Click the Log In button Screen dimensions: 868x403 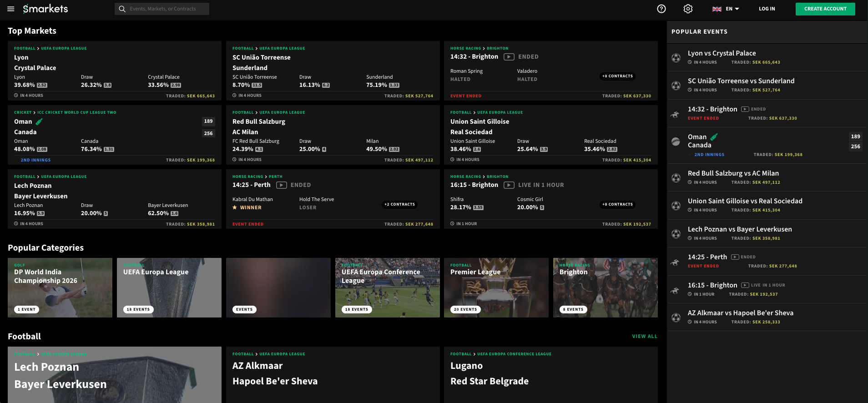767,9
